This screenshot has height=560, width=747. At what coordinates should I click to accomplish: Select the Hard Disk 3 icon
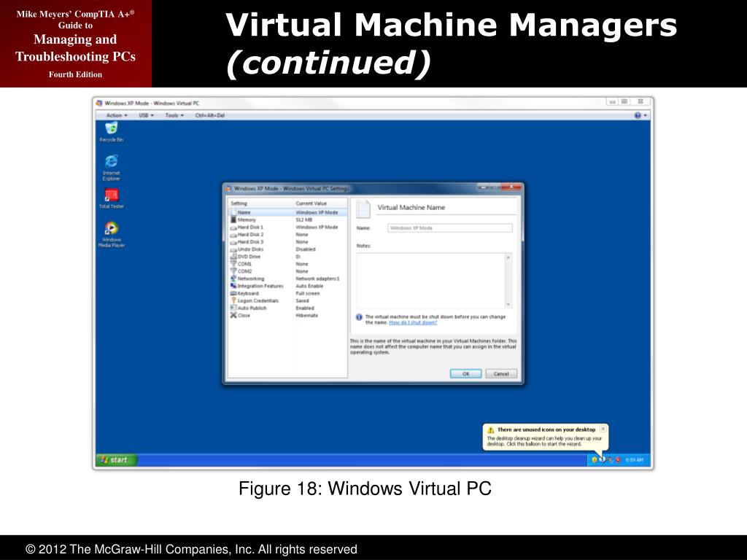click(233, 242)
